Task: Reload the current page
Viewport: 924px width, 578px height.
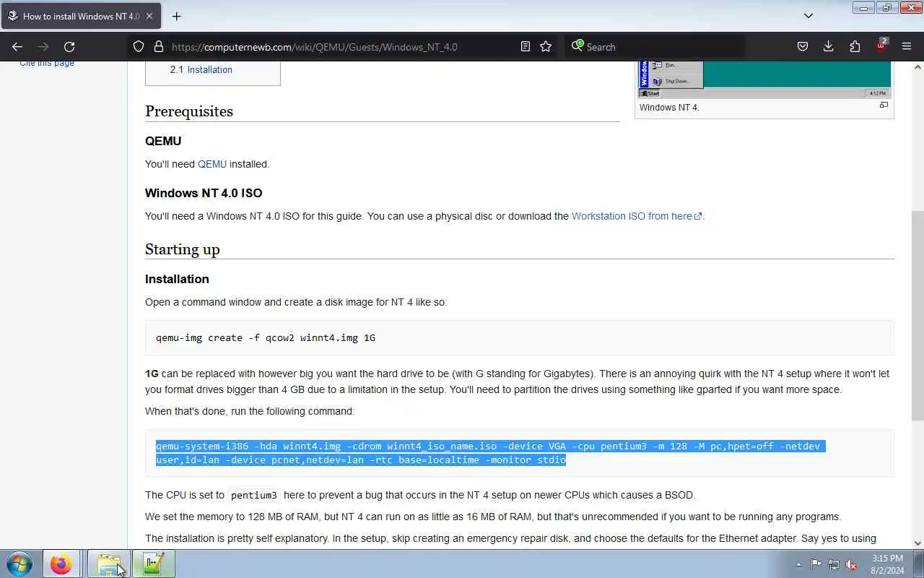Action: tap(69, 46)
